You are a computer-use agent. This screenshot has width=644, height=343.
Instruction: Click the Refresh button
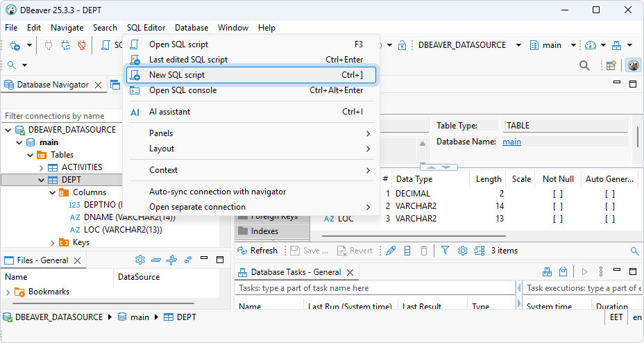point(257,251)
